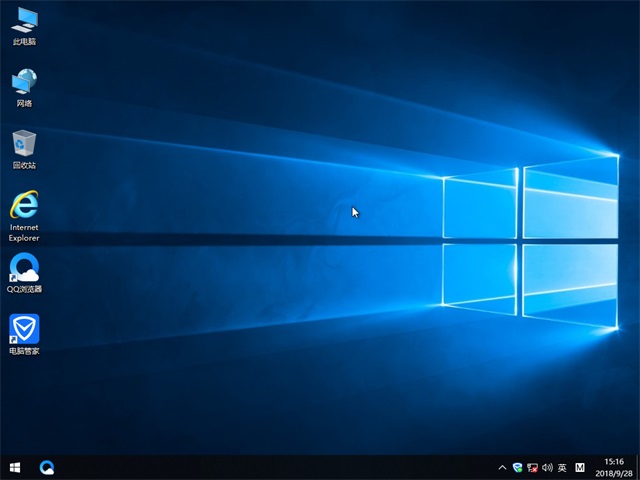
Task: Open the volume speaker control in tray
Action: click(547, 467)
